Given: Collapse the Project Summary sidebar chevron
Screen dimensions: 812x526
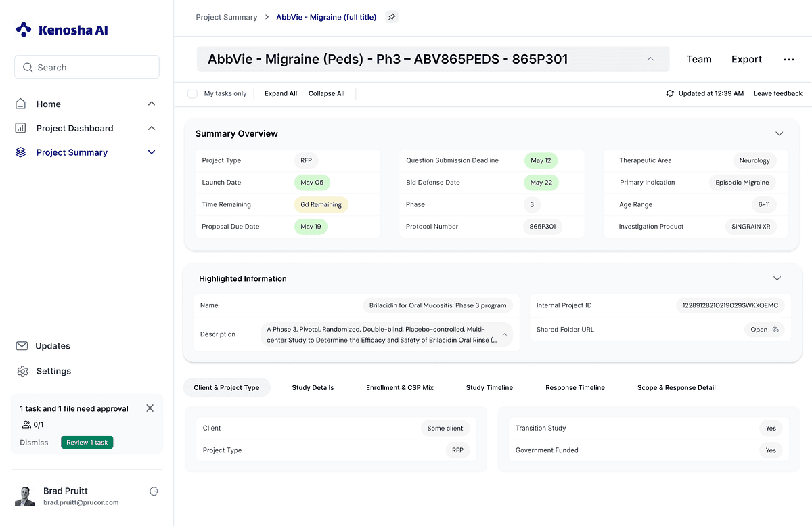Looking at the screenshot, I should coord(152,152).
